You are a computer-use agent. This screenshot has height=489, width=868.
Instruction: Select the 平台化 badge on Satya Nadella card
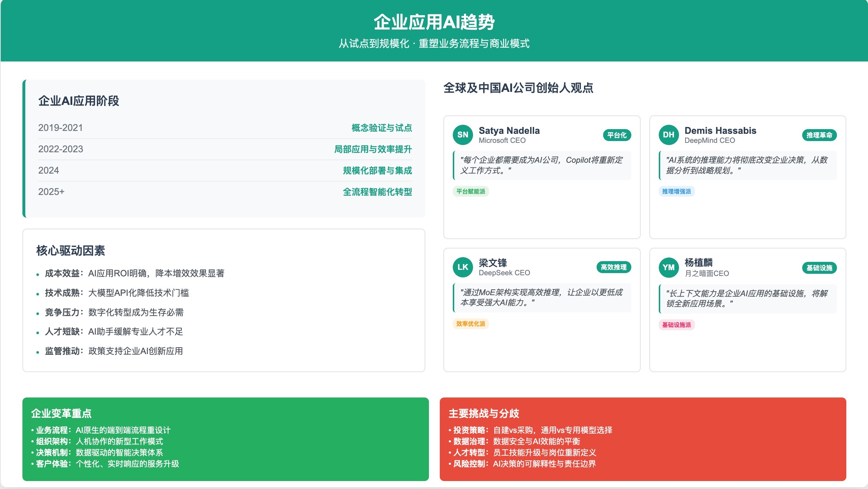(x=617, y=135)
